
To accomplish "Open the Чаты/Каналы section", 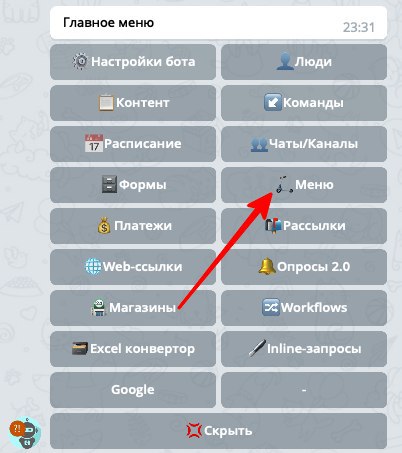I will [x=304, y=144].
